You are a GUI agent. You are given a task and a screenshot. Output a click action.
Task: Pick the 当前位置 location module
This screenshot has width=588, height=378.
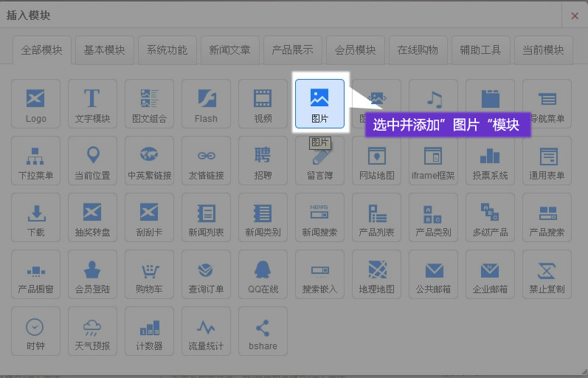pyautogui.click(x=92, y=160)
